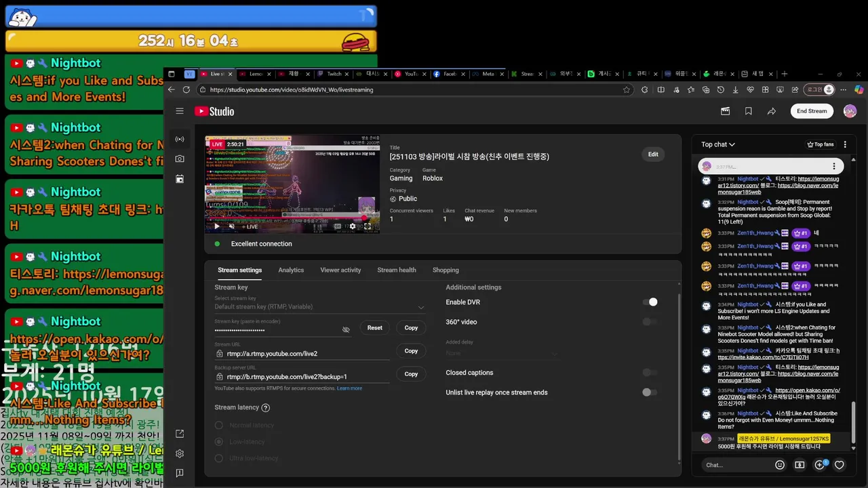This screenshot has height=488, width=868.
Task: Click the Chat message input field
Action: click(736, 465)
